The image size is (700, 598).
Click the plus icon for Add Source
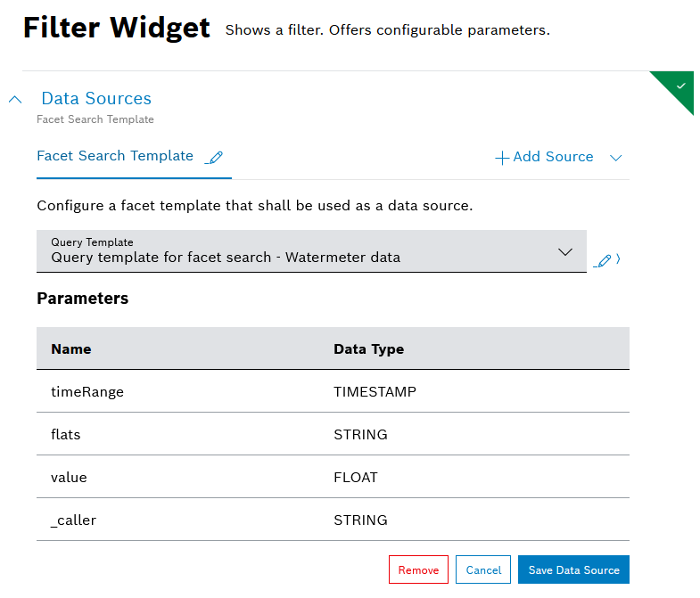coord(502,158)
